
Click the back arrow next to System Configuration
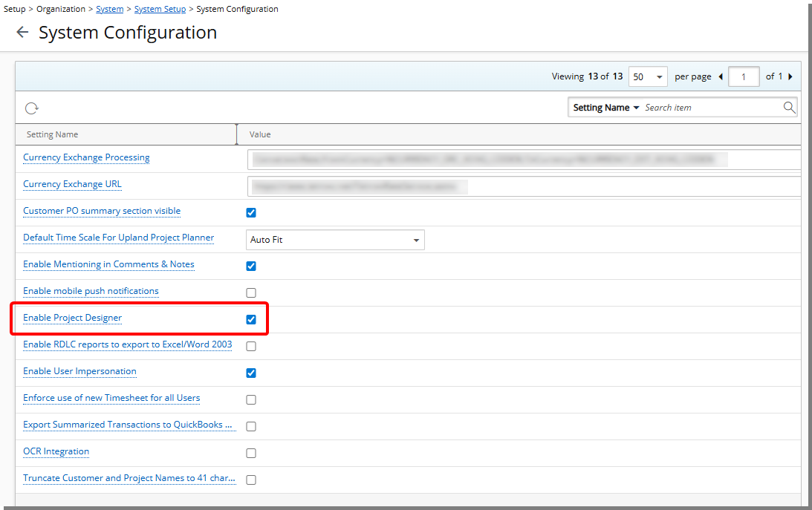[x=22, y=32]
